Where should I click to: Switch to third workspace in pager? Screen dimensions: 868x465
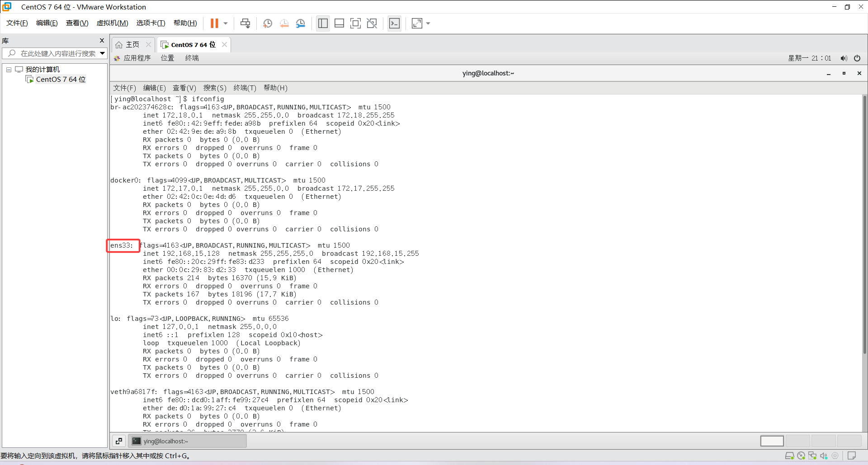(823, 441)
